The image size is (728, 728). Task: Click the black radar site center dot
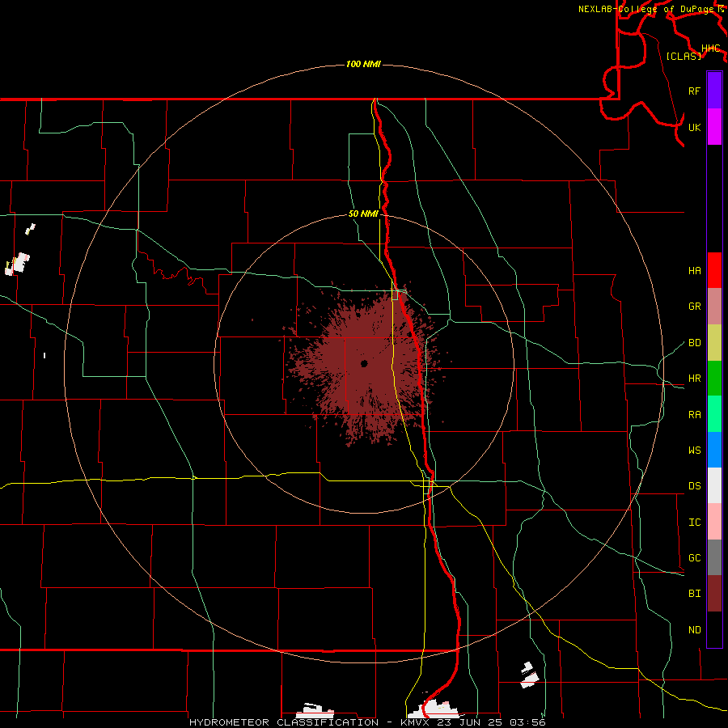pos(364,363)
